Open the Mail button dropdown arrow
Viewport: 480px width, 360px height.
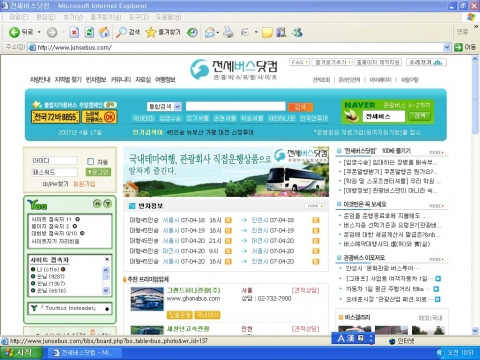217,32
